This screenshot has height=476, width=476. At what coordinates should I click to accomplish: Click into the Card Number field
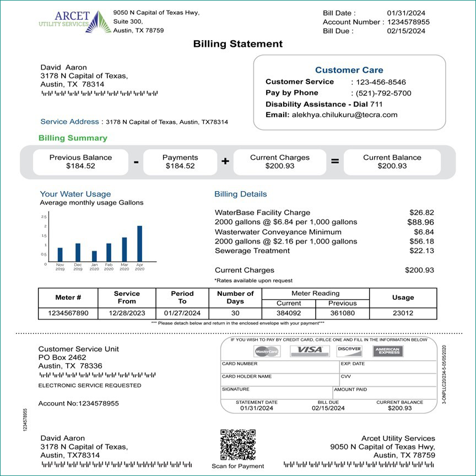tap(280, 367)
